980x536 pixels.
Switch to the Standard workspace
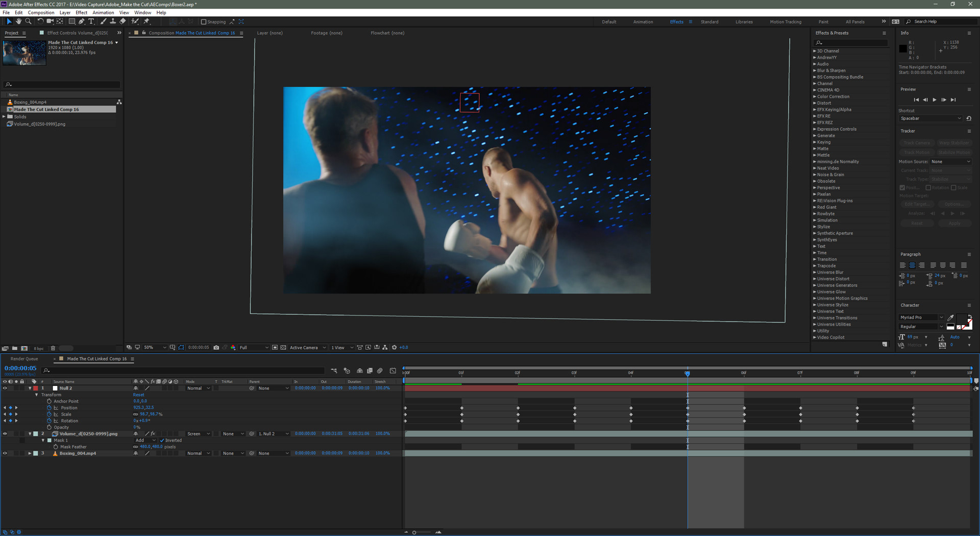(709, 22)
